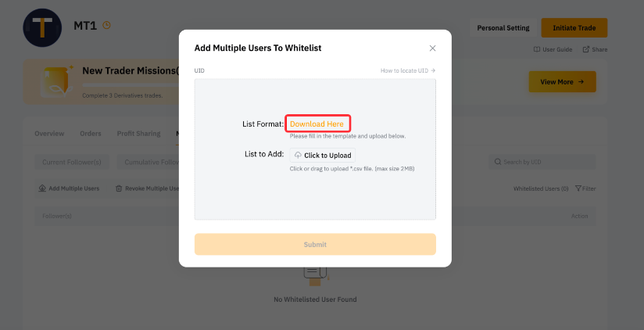Close the Add Multiple Users dialog
The width and height of the screenshot is (644, 330).
point(432,48)
